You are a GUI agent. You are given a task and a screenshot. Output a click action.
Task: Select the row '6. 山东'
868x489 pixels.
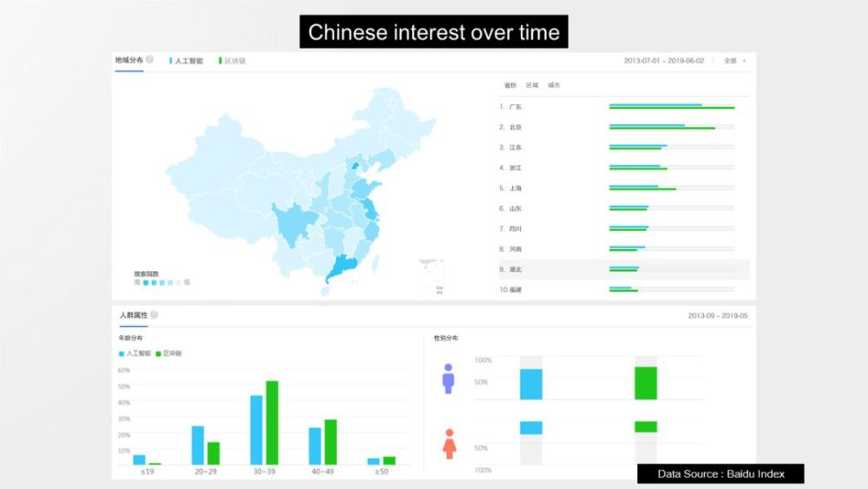tap(624, 208)
